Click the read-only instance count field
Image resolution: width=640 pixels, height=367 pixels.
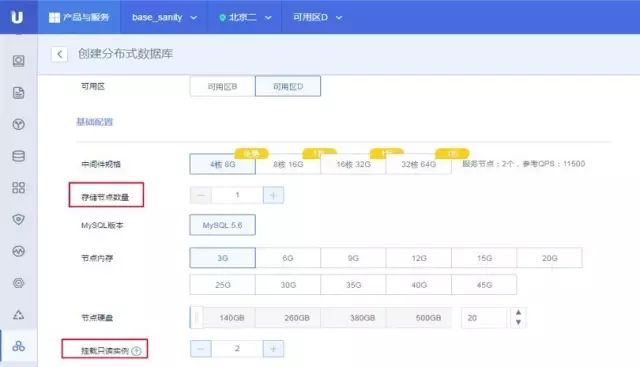click(x=237, y=349)
